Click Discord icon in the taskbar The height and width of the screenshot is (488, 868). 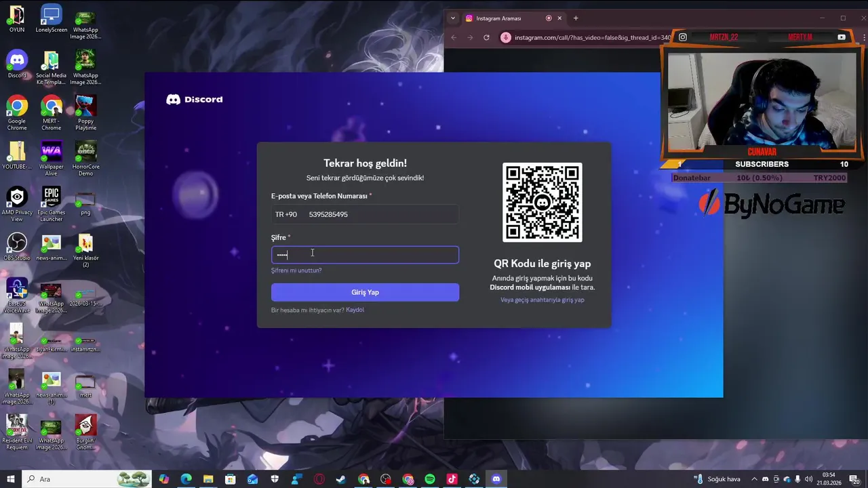496,479
